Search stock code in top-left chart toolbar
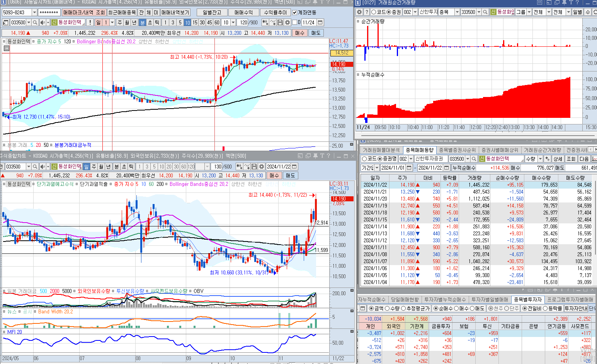Screen dimensions: 597x364 [x=35, y=22]
